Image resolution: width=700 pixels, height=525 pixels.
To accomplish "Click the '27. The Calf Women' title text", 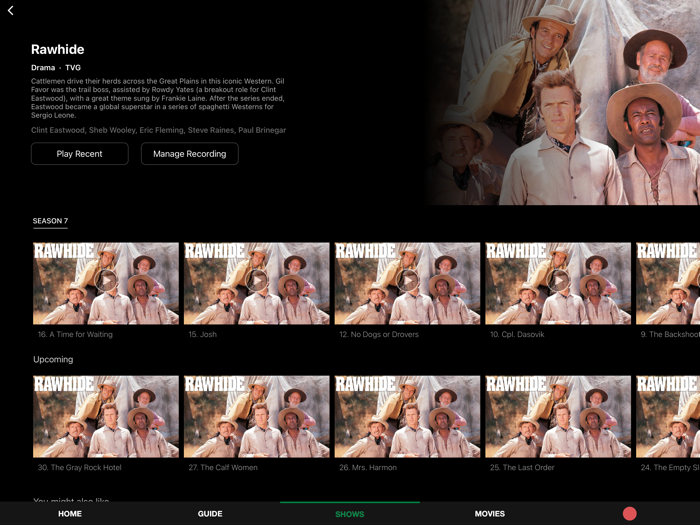I will (x=223, y=467).
